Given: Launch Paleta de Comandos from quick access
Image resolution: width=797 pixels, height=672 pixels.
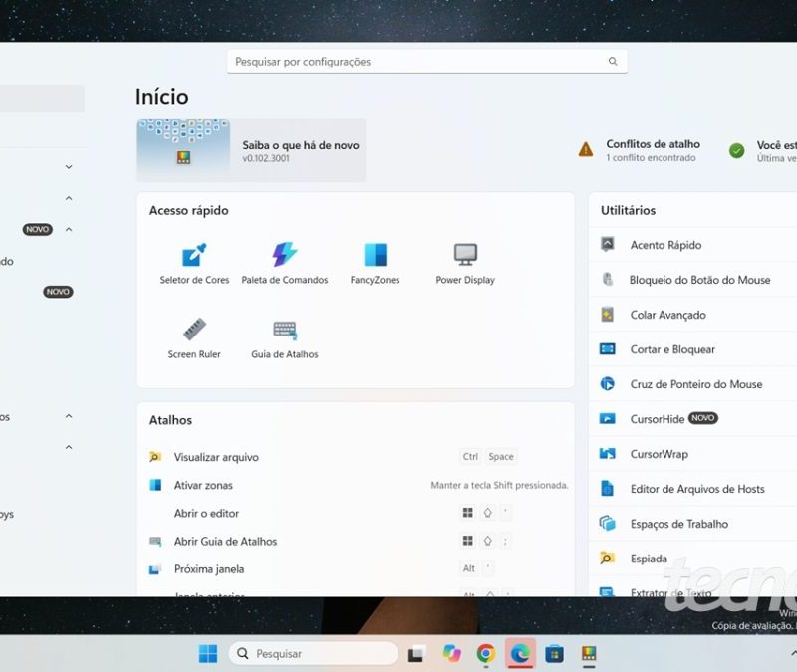Looking at the screenshot, I should (285, 263).
